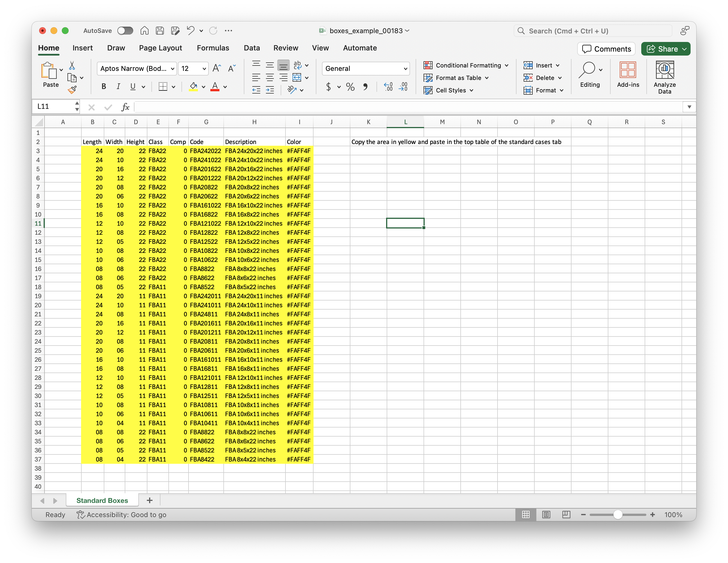
Task: Toggle Italic formatting
Action: pos(118,87)
